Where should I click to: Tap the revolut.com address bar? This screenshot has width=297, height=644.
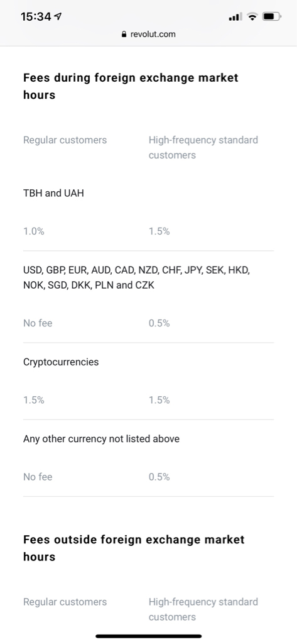148,35
